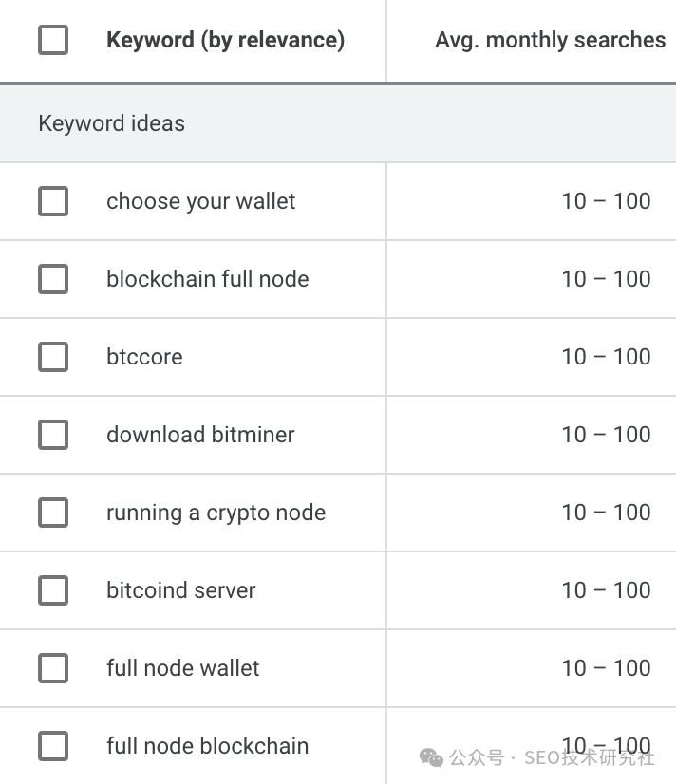Click search volume for btccore row
676x784 pixels.
[x=606, y=357]
